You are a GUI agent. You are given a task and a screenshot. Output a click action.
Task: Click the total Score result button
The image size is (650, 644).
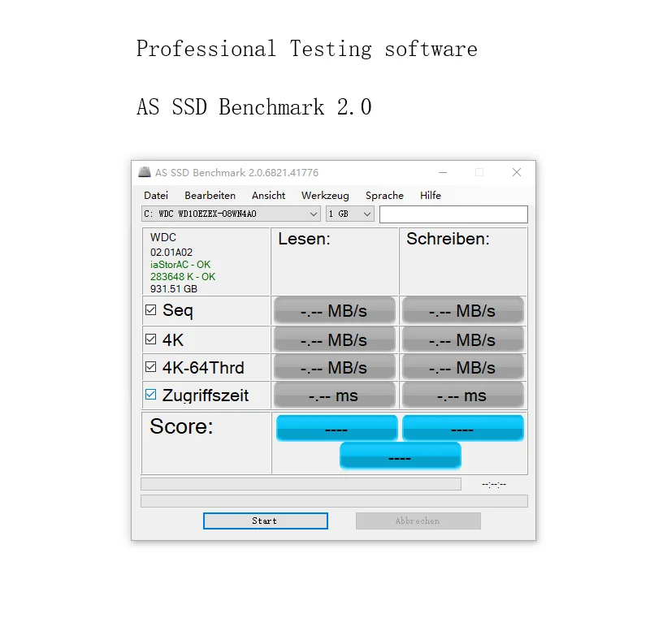[x=400, y=456]
